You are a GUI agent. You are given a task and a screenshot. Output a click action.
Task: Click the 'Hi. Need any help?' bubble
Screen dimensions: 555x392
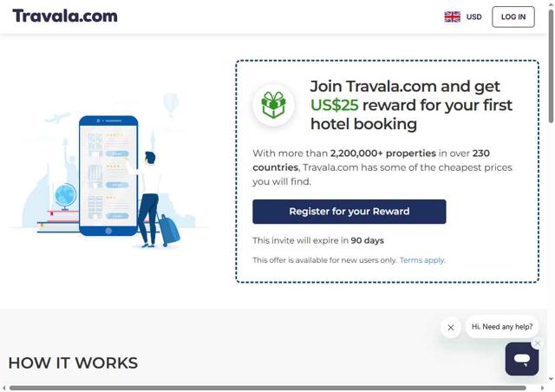point(502,326)
